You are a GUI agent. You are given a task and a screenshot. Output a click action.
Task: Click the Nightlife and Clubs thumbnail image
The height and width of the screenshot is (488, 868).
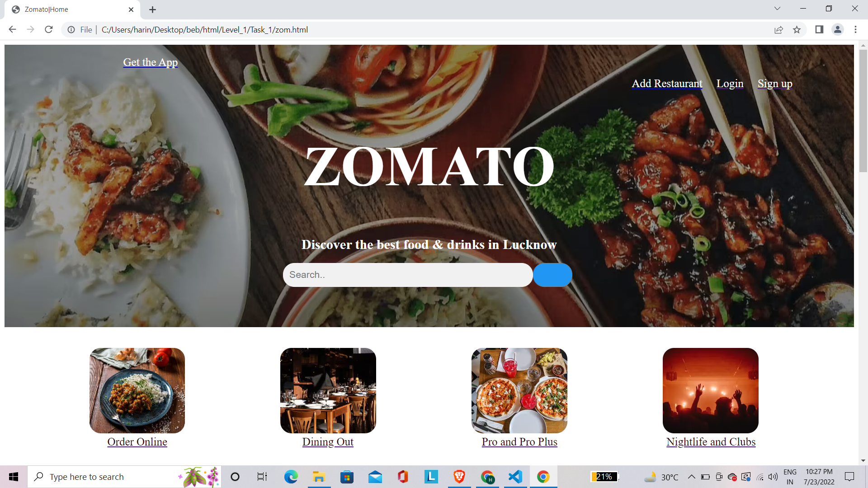[x=710, y=390]
